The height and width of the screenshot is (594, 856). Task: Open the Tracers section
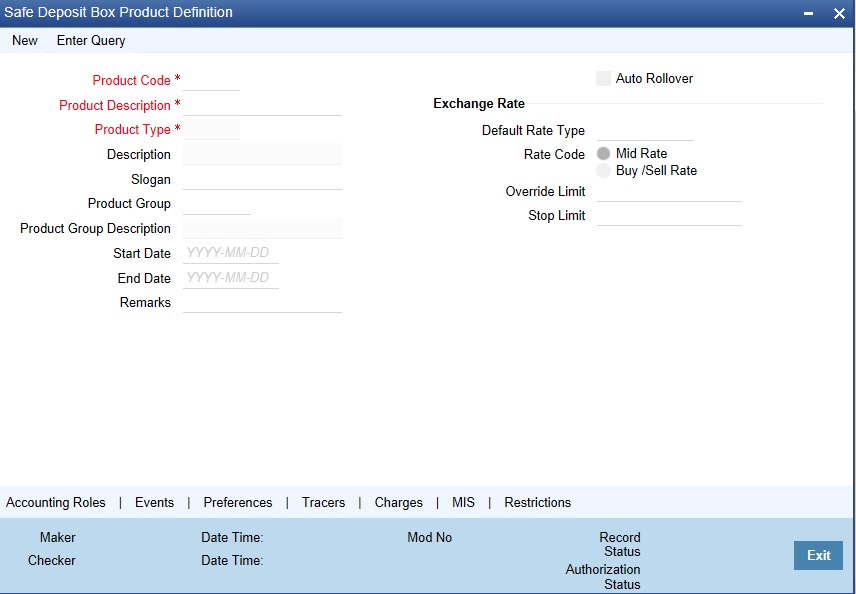324,502
